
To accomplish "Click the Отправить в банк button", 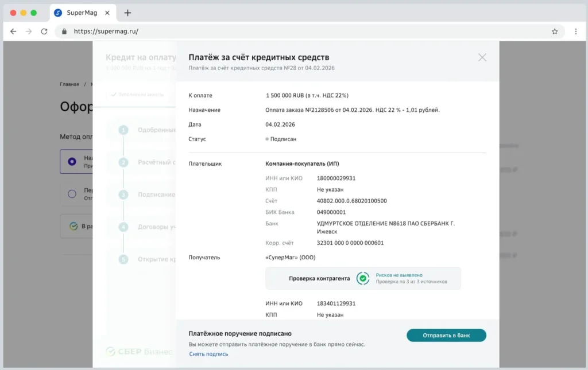I will pos(446,335).
